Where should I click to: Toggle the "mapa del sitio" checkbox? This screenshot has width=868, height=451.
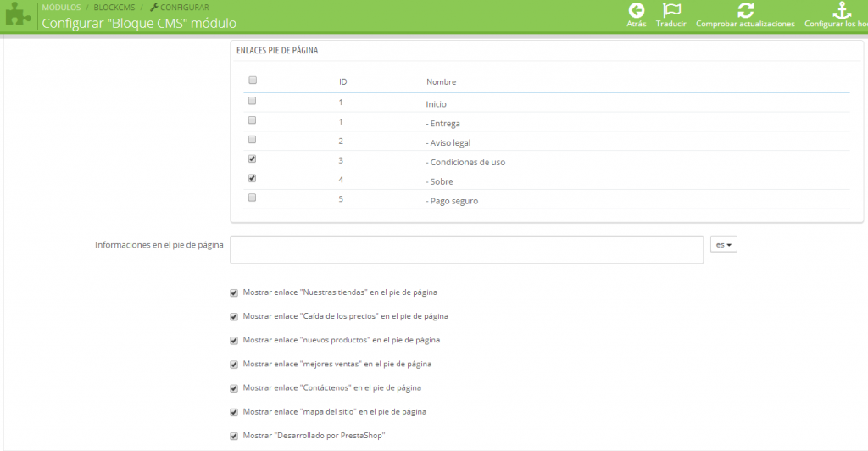[234, 412]
